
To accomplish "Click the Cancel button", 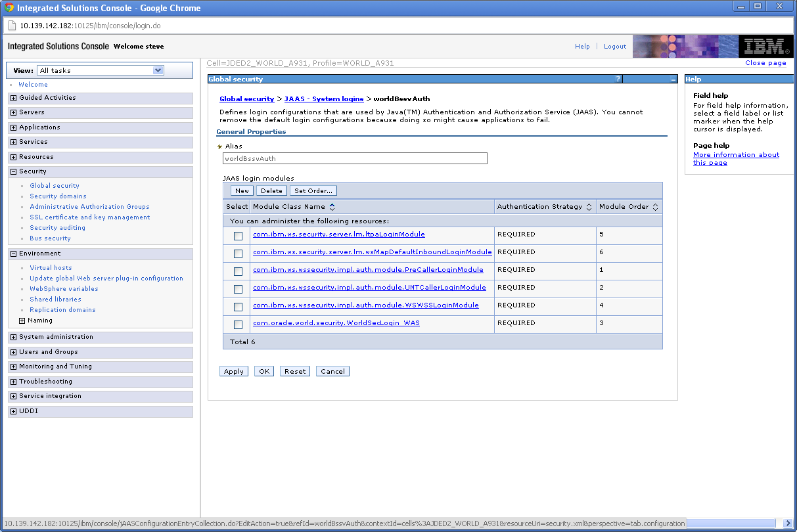I will click(x=332, y=371).
